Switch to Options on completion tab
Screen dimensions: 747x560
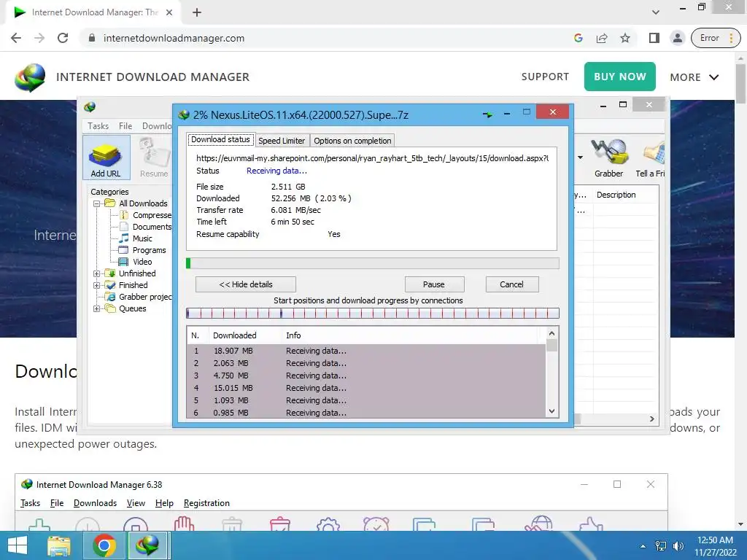click(x=352, y=141)
